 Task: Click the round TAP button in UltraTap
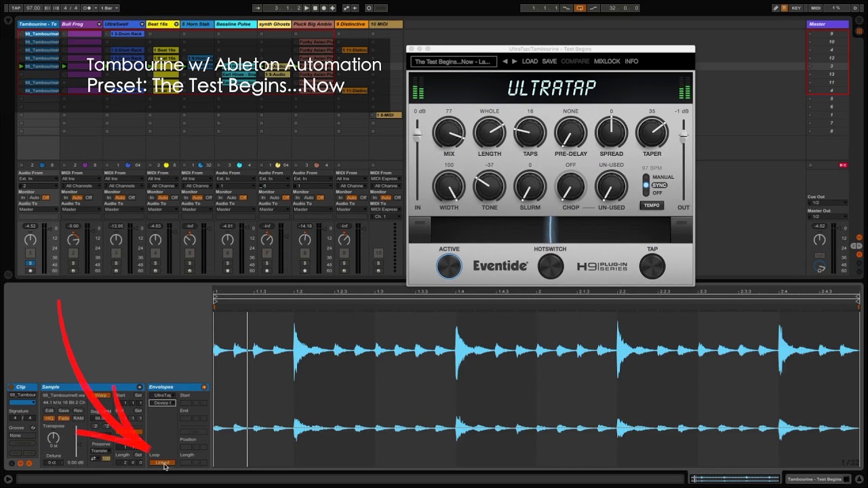point(652,266)
